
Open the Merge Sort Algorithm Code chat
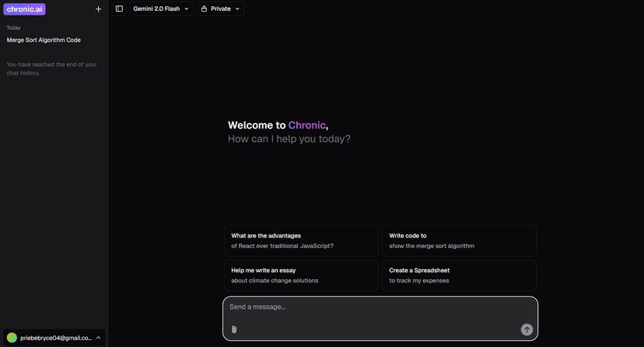(x=44, y=40)
